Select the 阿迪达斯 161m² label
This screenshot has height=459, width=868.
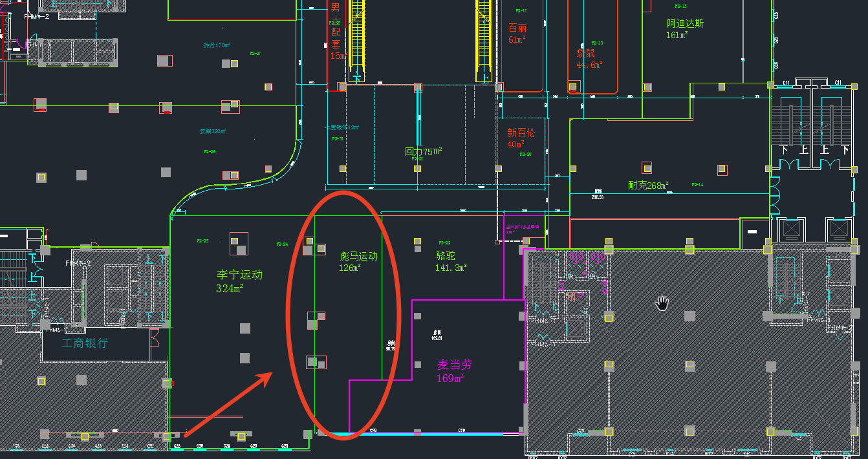click(x=685, y=29)
